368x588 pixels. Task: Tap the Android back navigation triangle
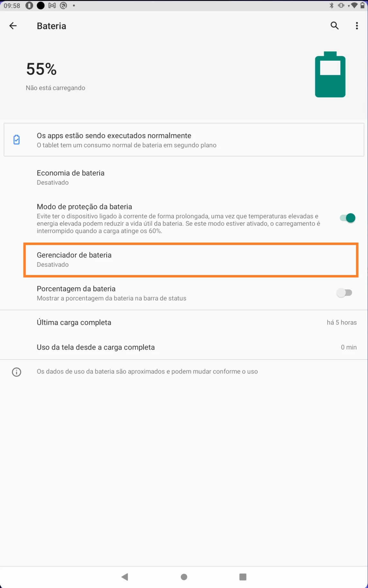click(x=125, y=577)
